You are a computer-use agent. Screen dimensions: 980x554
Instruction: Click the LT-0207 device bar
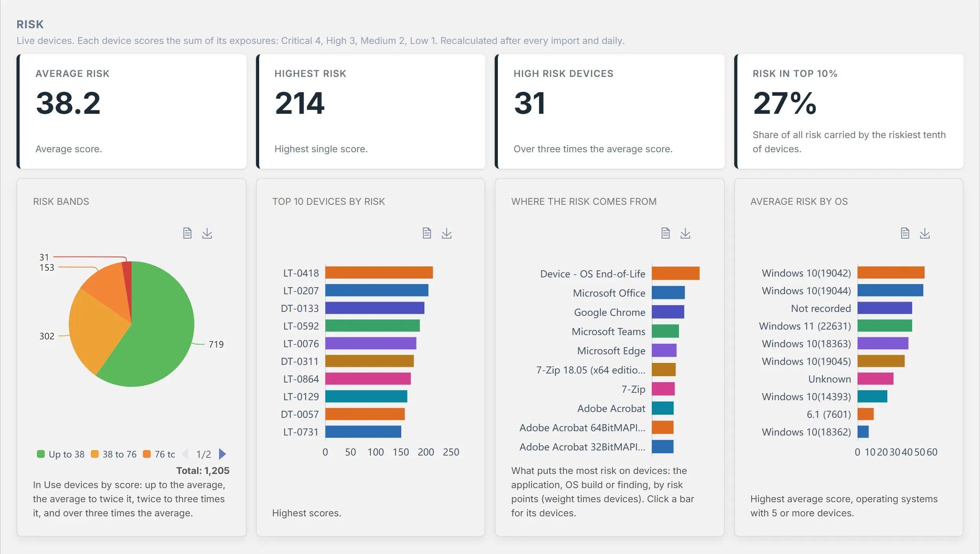tap(377, 290)
